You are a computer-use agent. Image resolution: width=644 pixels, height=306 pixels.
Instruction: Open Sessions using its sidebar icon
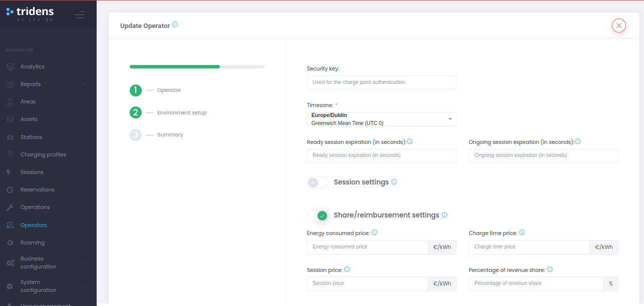(x=10, y=171)
